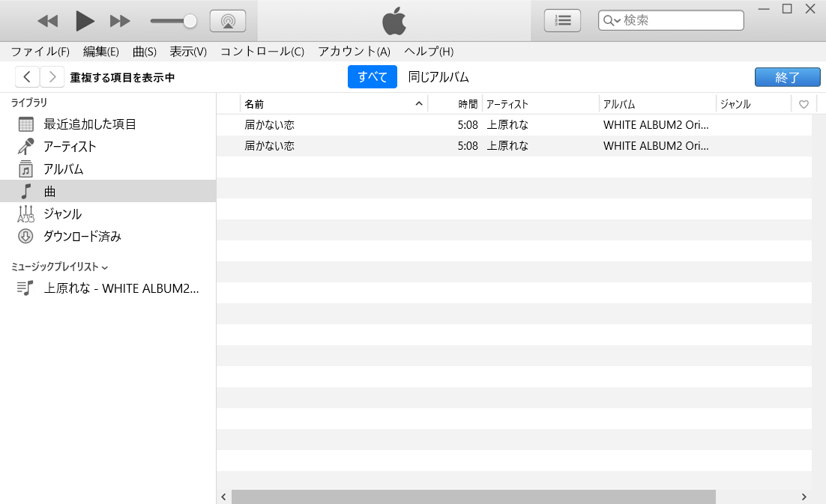Image resolution: width=826 pixels, height=504 pixels.
Task: Open the Up Next list icon
Action: point(562,20)
